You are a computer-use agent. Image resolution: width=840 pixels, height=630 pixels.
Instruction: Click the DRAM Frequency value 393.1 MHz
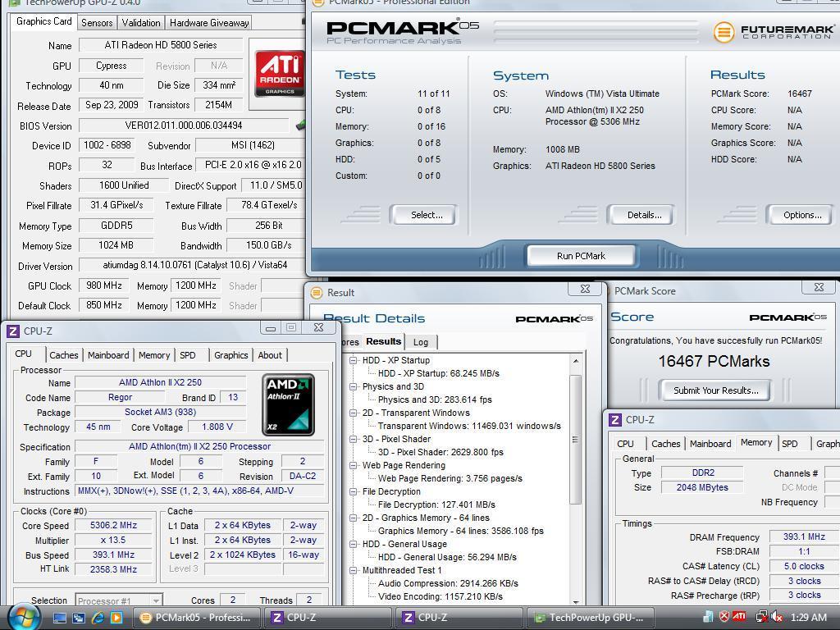coord(804,536)
